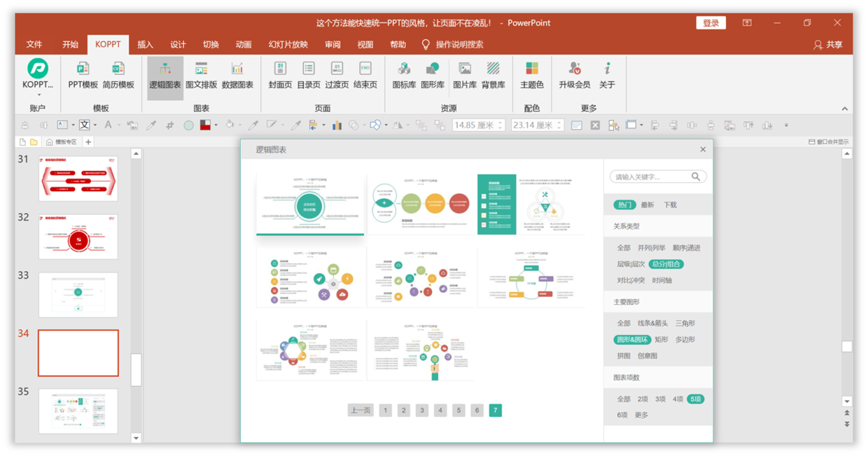Select slide 34 thumbnail
Viewport: 868px width, 456px height.
point(78,353)
